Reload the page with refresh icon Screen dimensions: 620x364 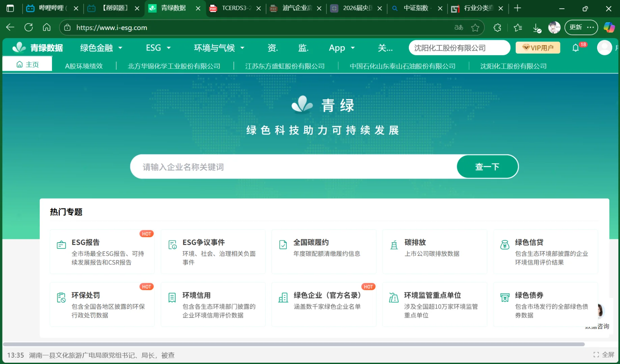tap(29, 27)
